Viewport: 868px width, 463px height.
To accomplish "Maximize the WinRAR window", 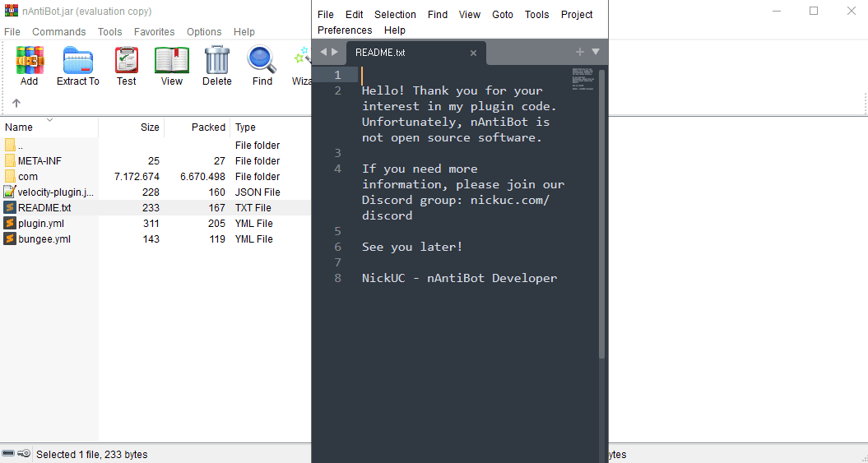I will 813,11.
